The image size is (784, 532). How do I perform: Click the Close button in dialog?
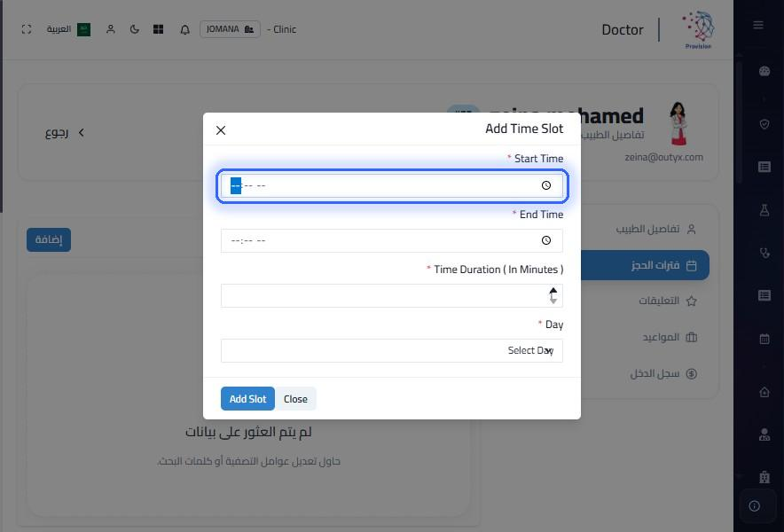tap(295, 398)
